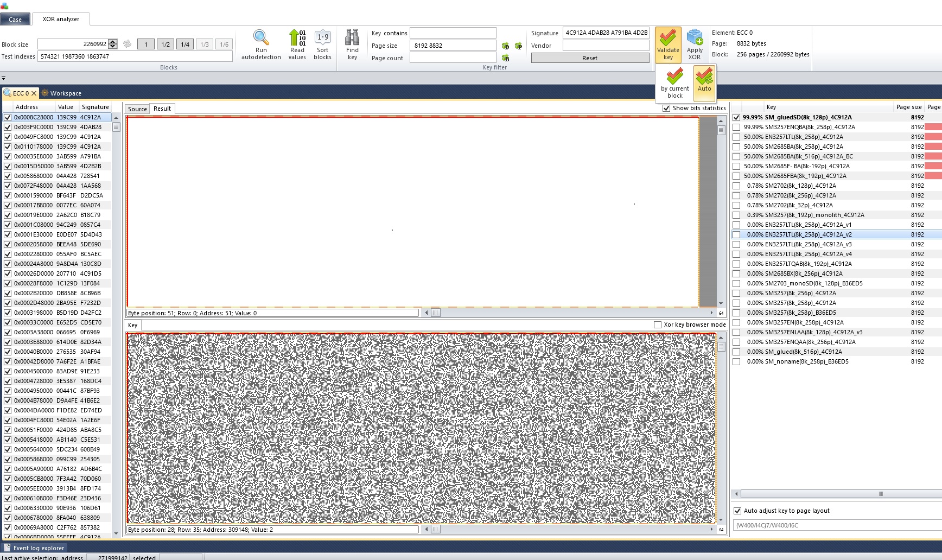Click the 64 icon beside source scrollbar
The image size is (942, 560).
pos(721,313)
